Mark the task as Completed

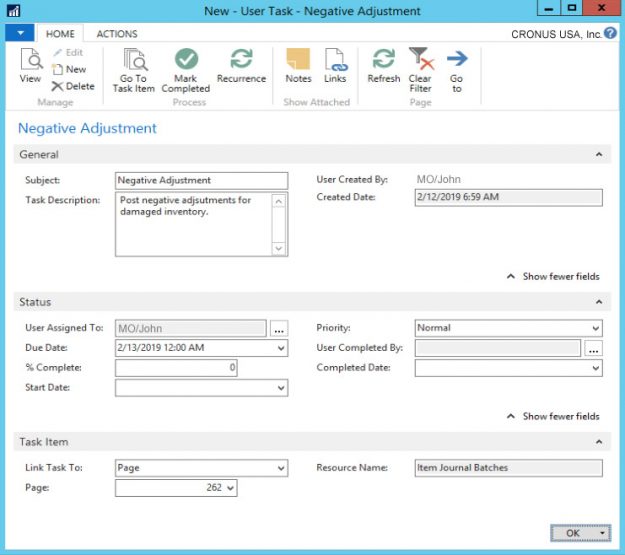pyautogui.click(x=186, y=71)
